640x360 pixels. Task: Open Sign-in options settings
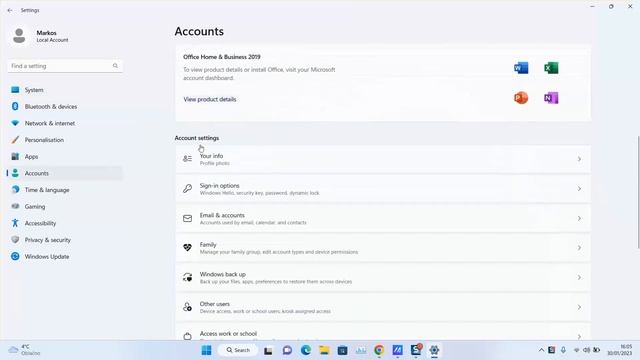[x=383, y=189]
